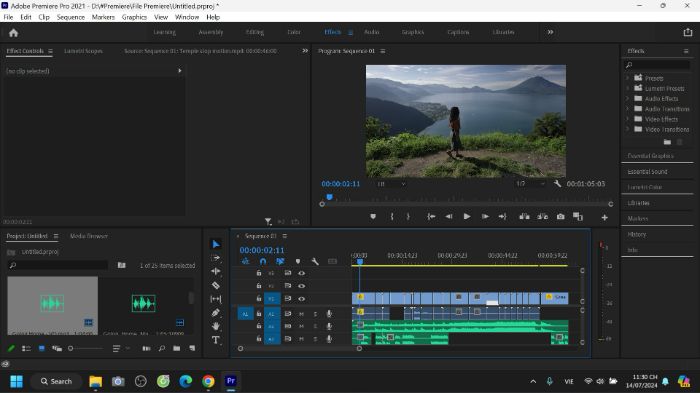Select the Pen tool

(216, 313)
